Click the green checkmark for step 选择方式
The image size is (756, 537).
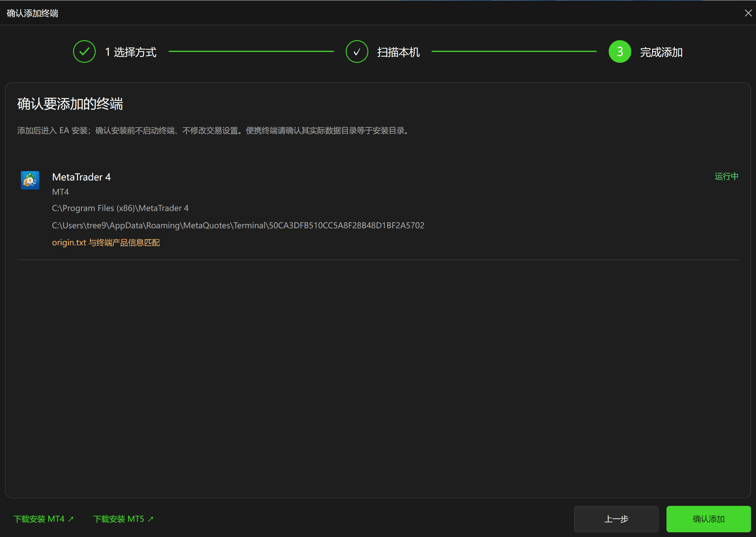[84, 52]
